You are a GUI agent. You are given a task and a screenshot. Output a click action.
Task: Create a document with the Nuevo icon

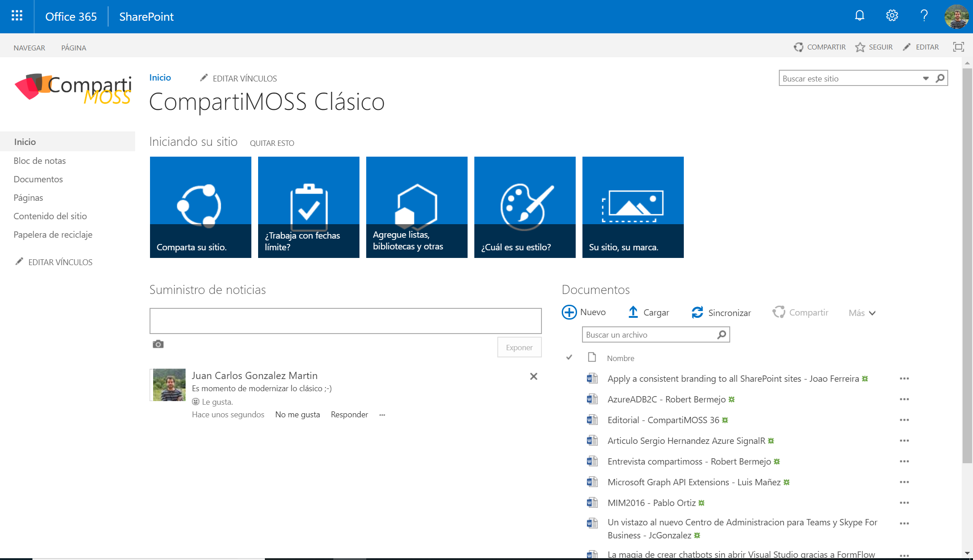click(569, 312)
